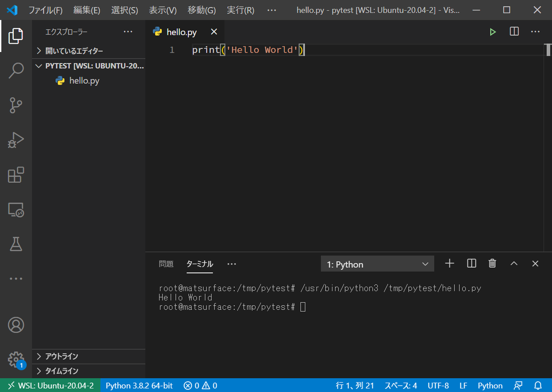Open Explorer panel more actions ellipsis
This screenshot has height=392, width=552.
click(127, 32)
